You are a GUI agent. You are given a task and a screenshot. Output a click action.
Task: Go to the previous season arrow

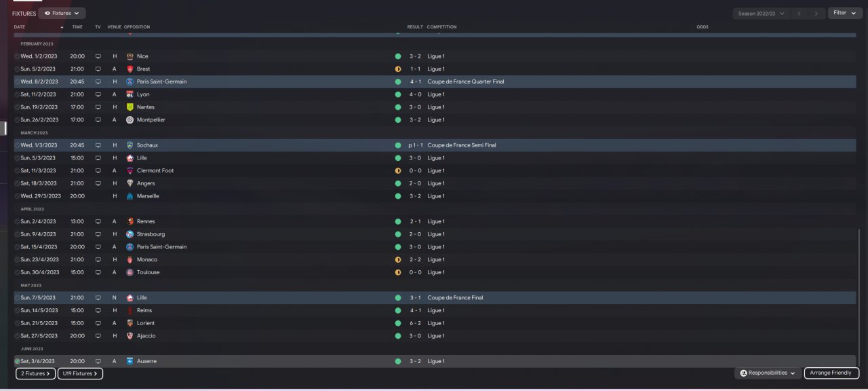click(800, 13)
